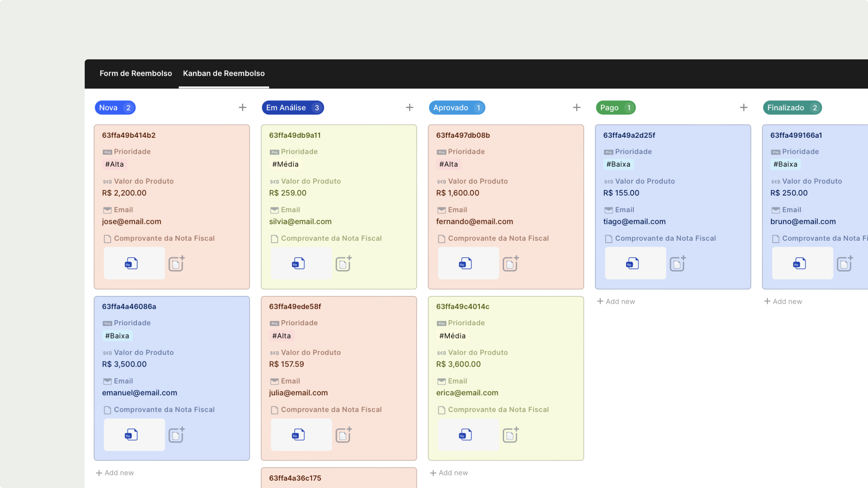Switch to Form de Reembolso tab
Screen dimensions: 868x488
click(x=136, y=73)
